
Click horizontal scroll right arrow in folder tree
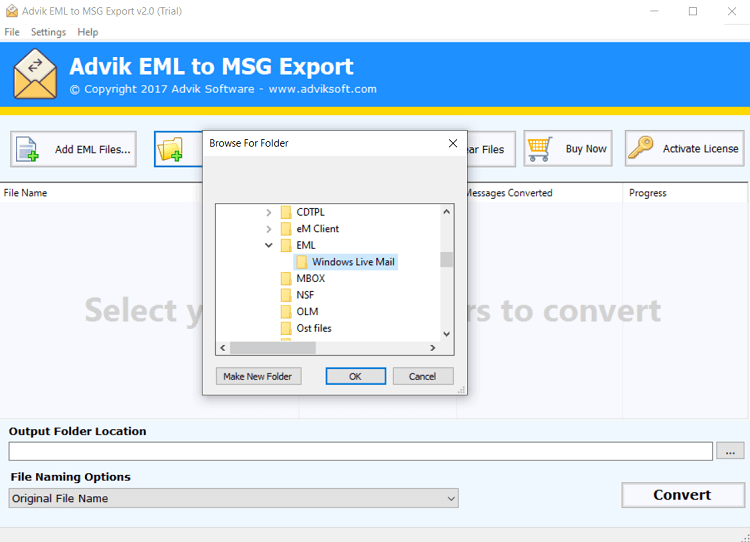(x=432, y=348)
